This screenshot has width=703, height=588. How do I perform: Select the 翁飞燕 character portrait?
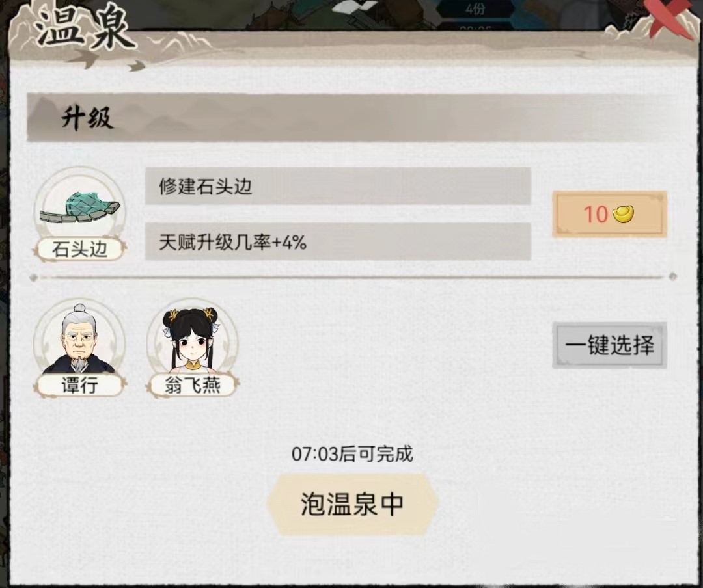(x=192, y=340)
